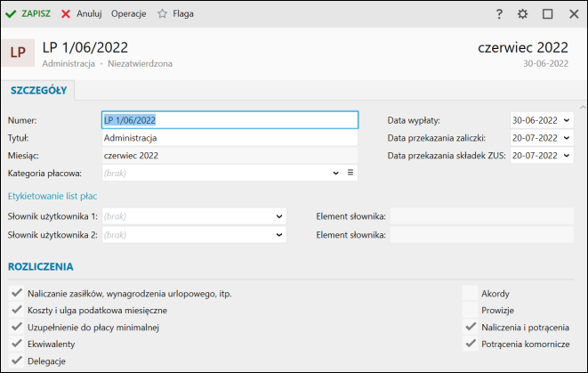Screen dimensions: 588x373
Task: Click the LP list avatar icon
Action: coord(18,53)
